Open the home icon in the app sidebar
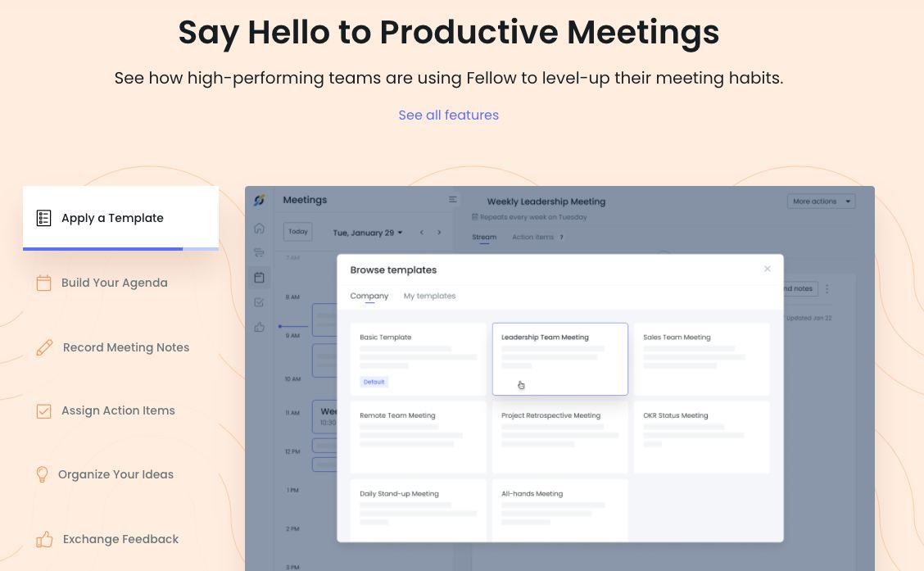 point(260,228)
